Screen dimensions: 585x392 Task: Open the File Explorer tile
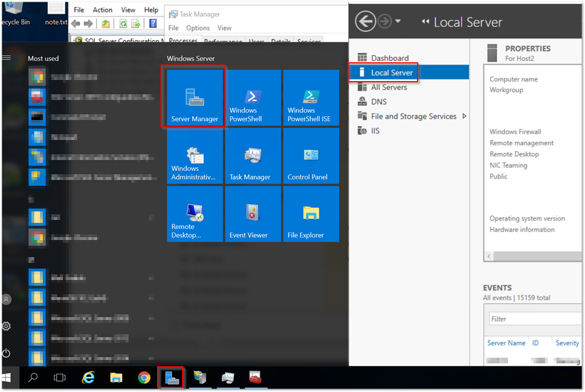click(311, 214)
